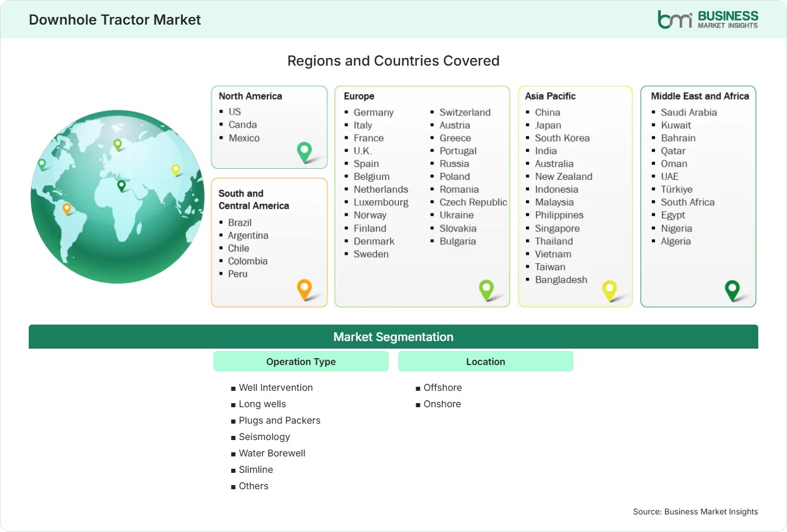Click the green pin in North America card

point(304,152)
